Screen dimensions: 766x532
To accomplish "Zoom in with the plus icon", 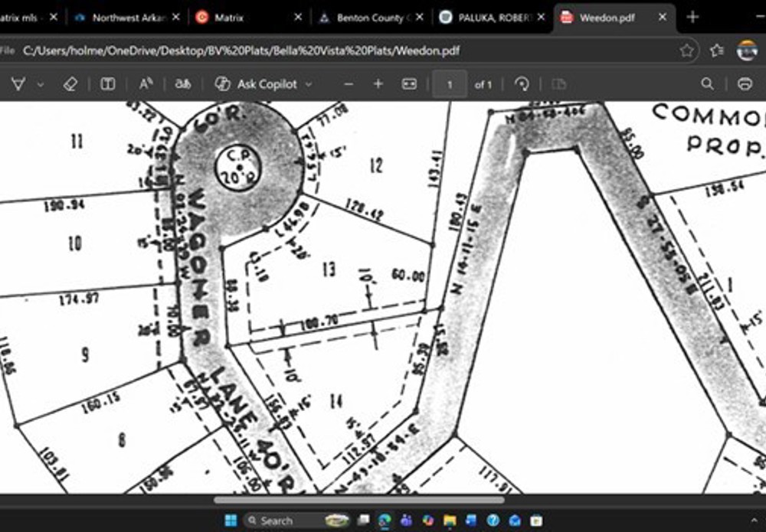I will [x=378, y=84].
